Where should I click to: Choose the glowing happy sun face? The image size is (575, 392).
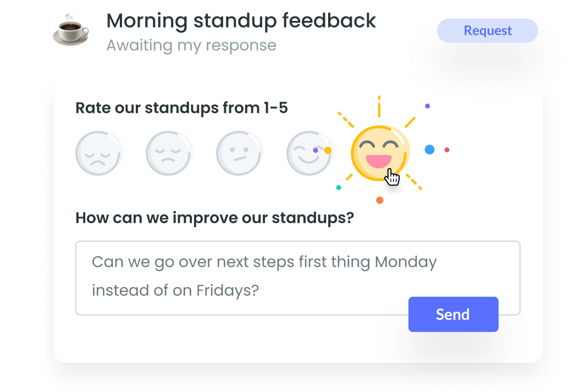click(x=379, y=153)
